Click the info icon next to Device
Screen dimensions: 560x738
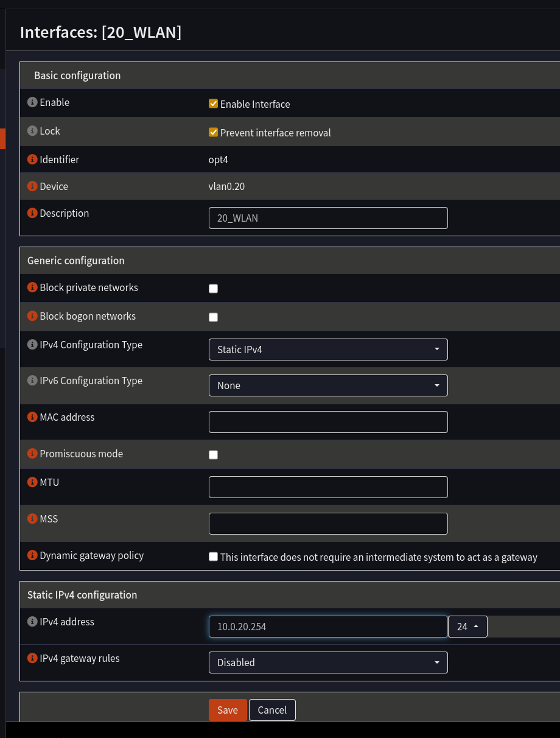point(32,186)
